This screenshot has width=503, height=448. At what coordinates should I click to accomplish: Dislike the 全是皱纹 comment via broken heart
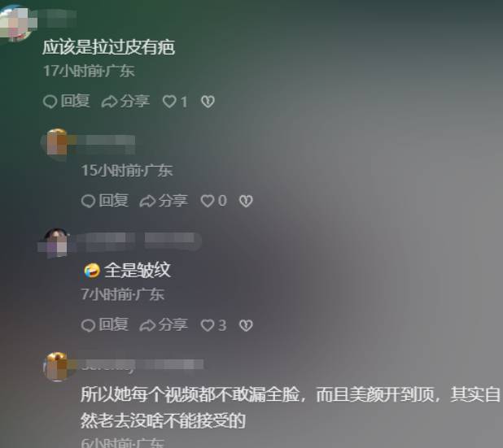(x=246, y=325)
